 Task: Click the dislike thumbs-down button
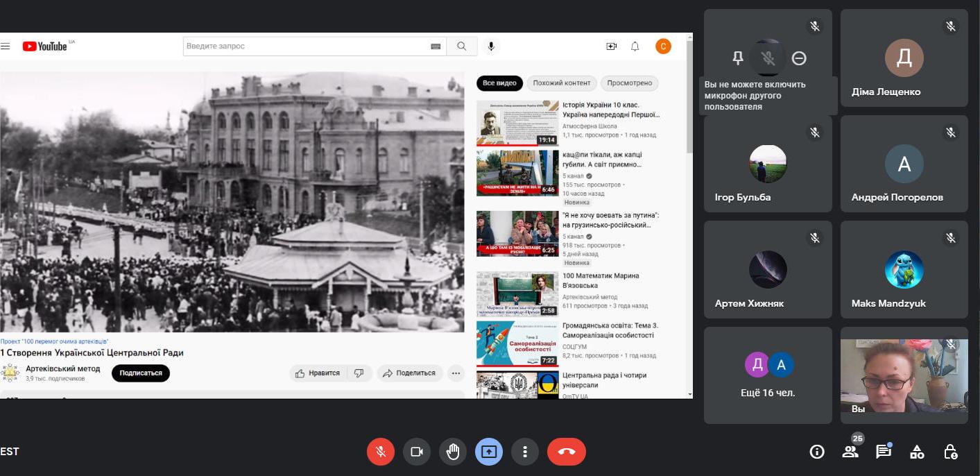(359, 373)
